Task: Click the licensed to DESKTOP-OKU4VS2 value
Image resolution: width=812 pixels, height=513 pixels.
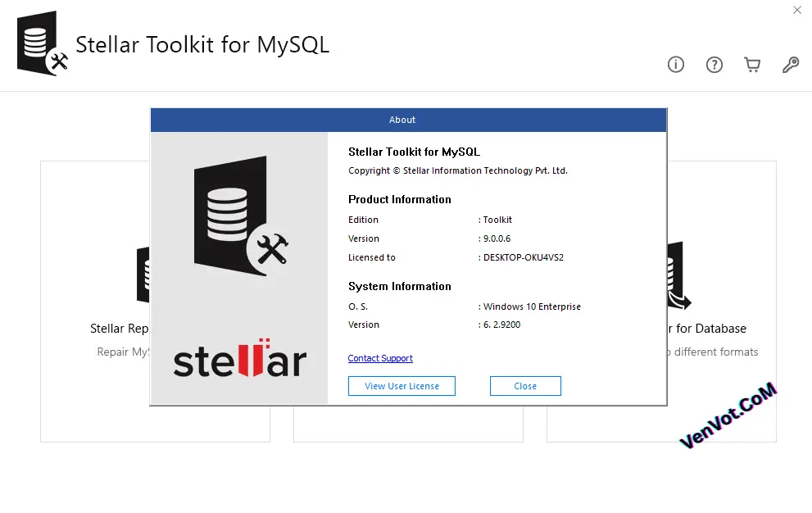Action: (x=523, y=257)
